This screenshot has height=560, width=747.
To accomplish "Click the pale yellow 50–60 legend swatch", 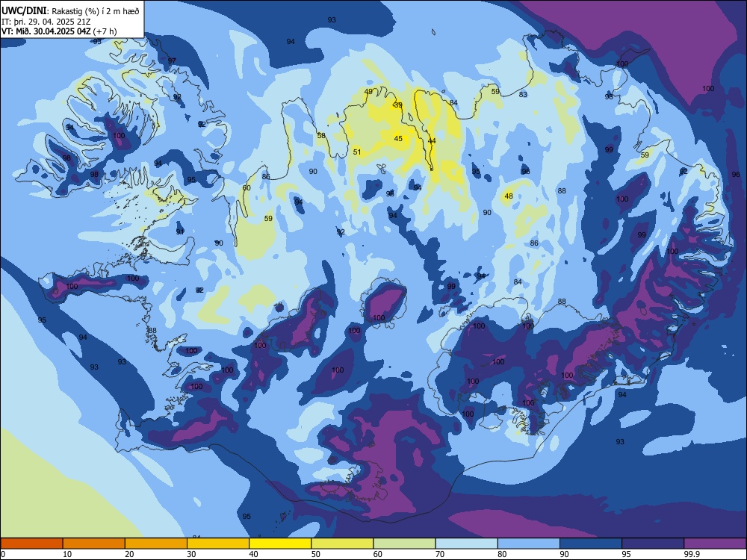I will click(343, 544).
